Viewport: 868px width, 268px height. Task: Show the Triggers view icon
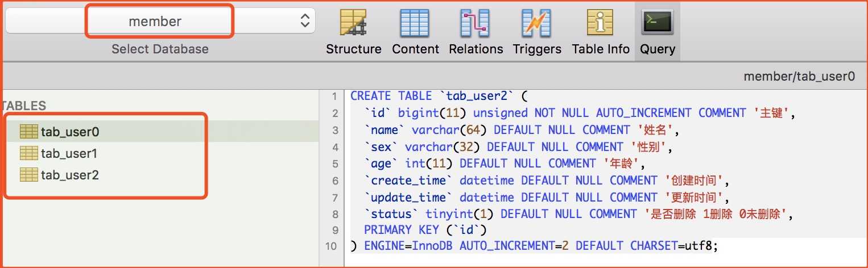click(x=536, y=23)
